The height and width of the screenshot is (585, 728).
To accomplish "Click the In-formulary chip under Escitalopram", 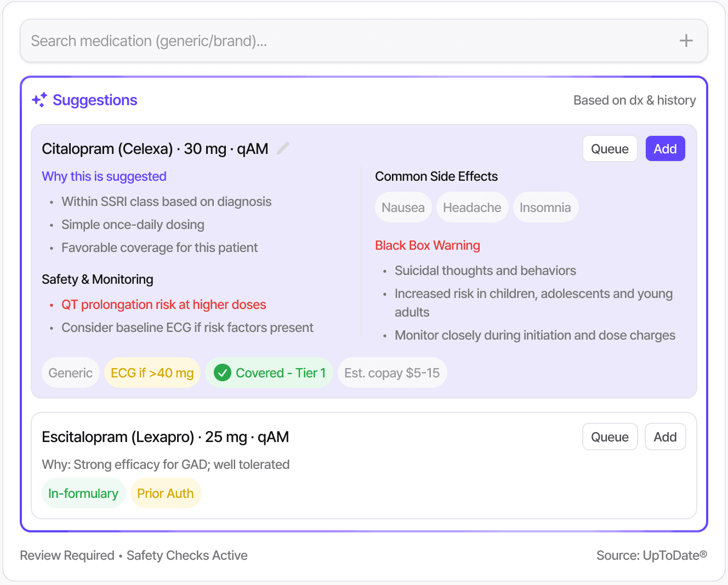I will 83,494.
